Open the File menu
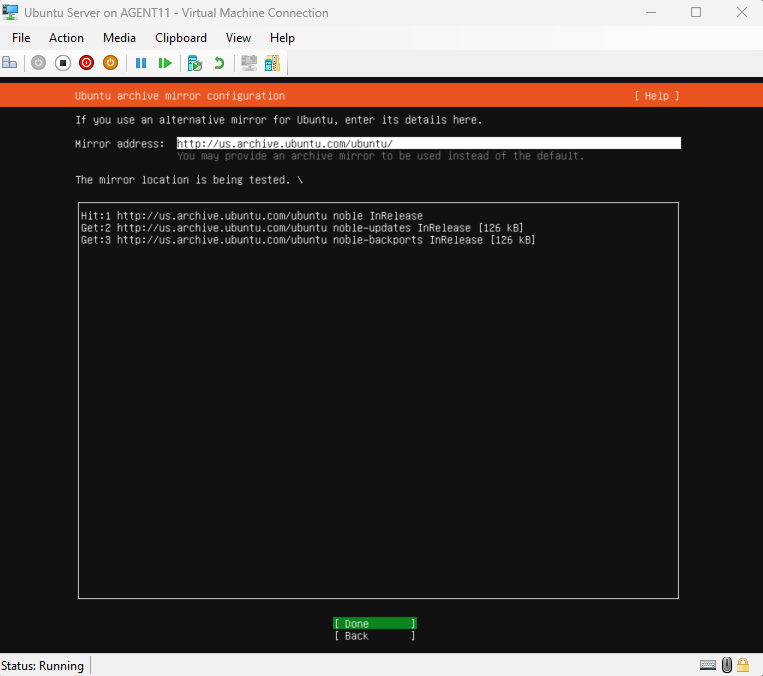The image size is (763, 676). [21, 38]
